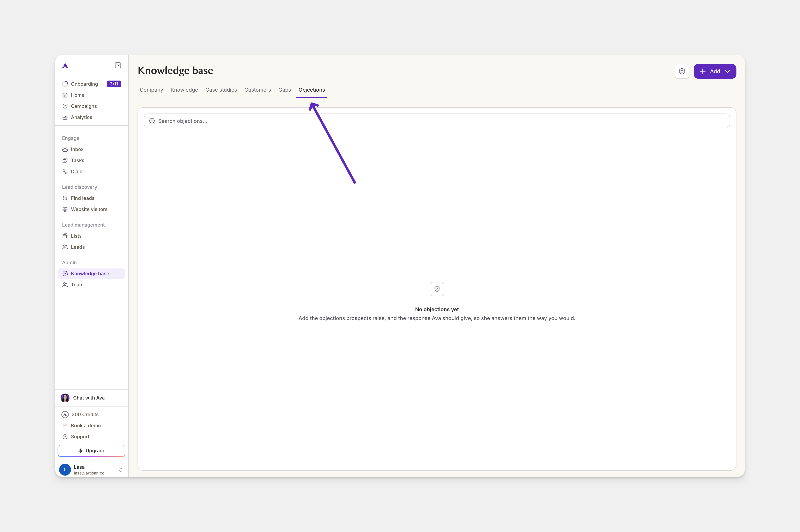Viewport: 800px width, 532px height.
Task: Focus the Search objections field
Action: (x=437, y=121)
